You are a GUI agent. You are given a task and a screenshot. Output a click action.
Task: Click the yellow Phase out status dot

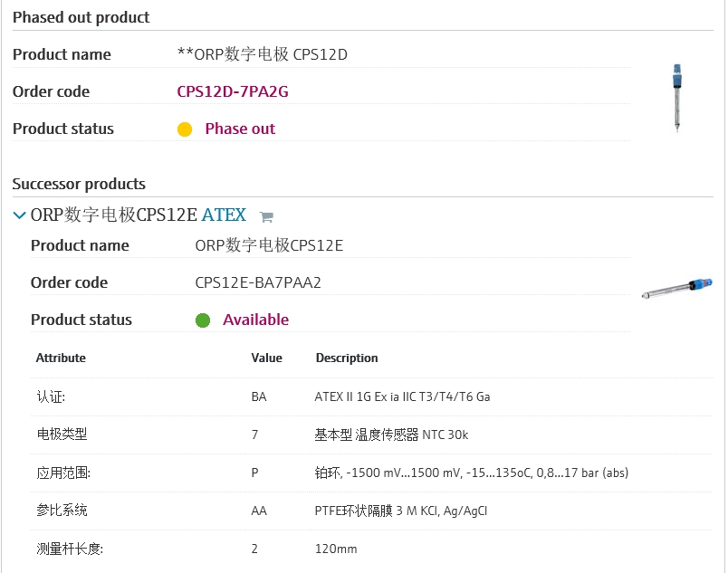tap(185, 129)
